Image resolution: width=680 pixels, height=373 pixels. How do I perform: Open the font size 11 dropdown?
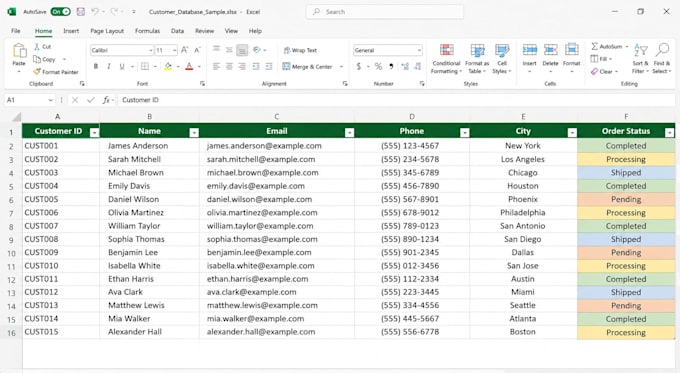point(174,51)
